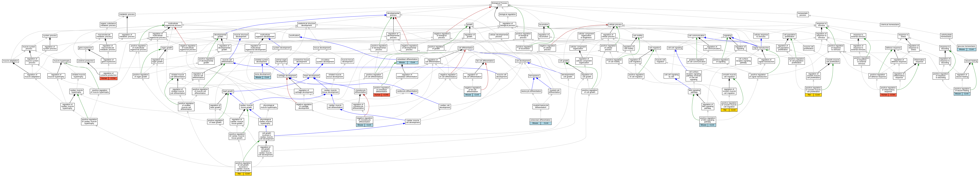Image resolution: width=980 pixels, height=177 pixels.
Task: Select the 'chondrocyte differentiation' node
Action: click(x=360, y=91)
